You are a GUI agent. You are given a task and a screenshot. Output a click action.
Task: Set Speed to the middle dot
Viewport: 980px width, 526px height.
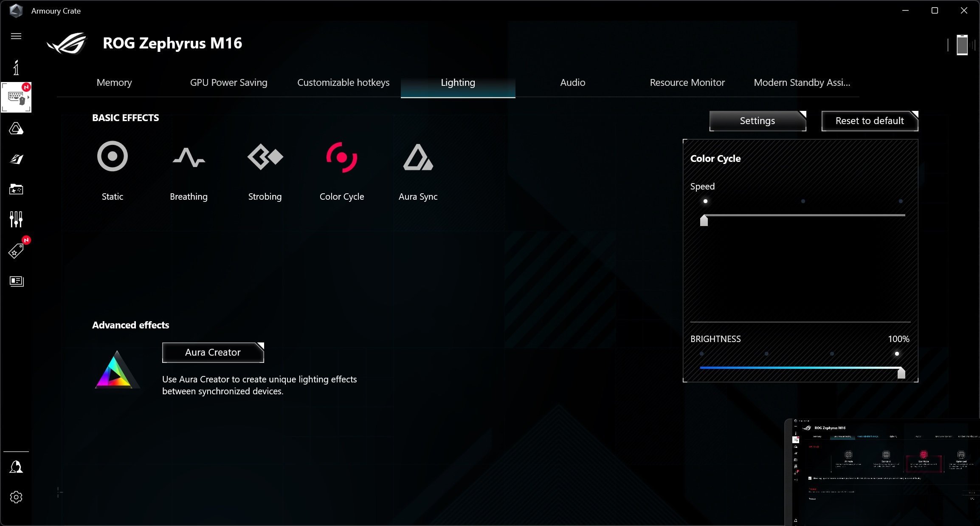803,201
